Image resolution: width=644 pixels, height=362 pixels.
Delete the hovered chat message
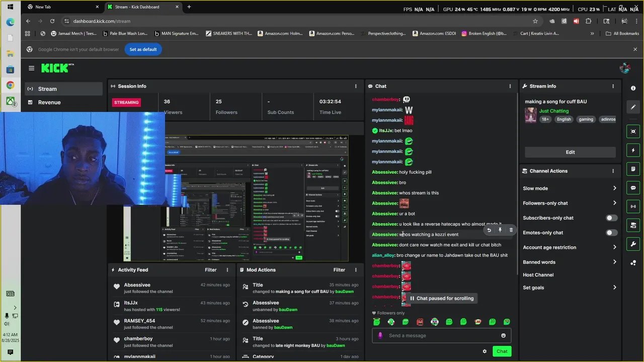[x=511, y=230]
